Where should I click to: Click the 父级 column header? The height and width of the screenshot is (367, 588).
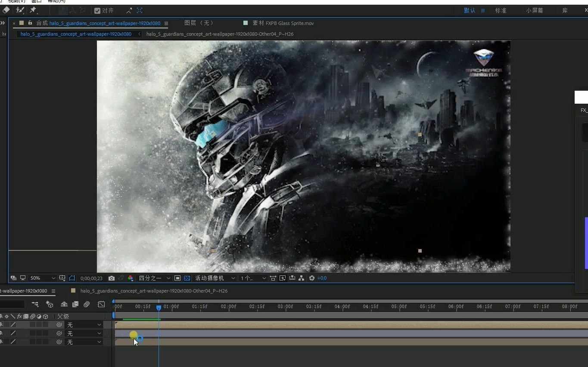(63, 316)
